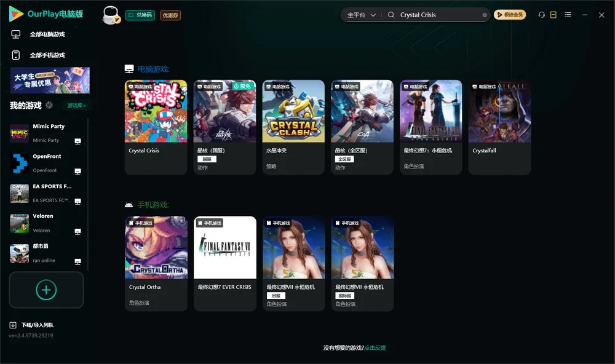Viewport: 615px width, 364px height.
Task: Open the 最终幻想VII 永恒危机 日服 card
Action: [294, 264]
